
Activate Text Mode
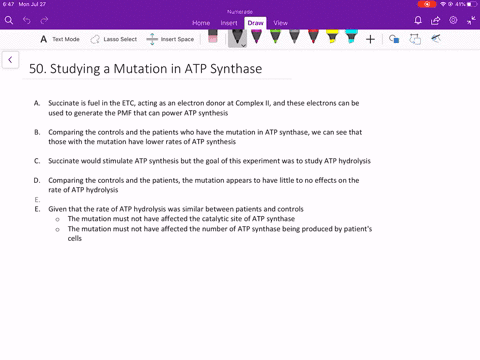point(60,39)
